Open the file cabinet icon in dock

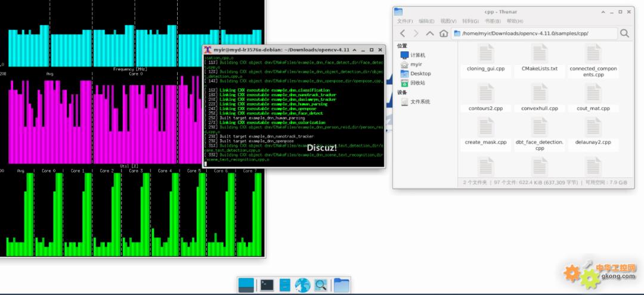285,285
